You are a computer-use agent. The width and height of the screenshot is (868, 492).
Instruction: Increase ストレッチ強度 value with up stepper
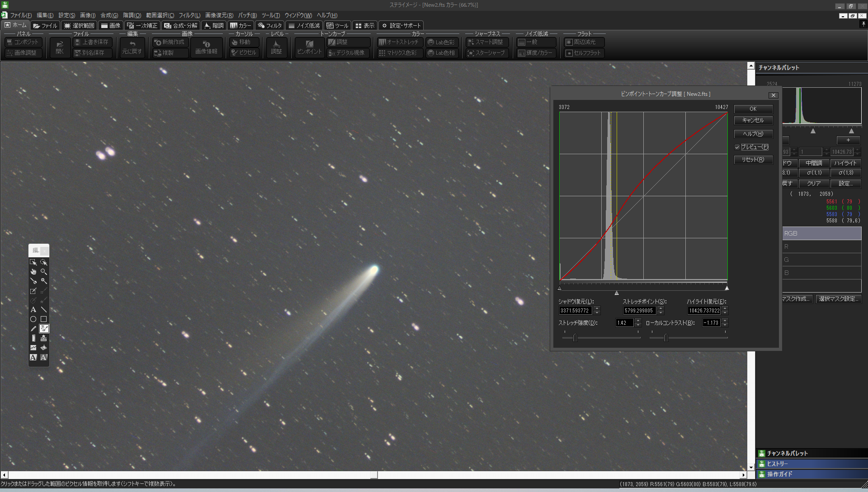point(638,321)
